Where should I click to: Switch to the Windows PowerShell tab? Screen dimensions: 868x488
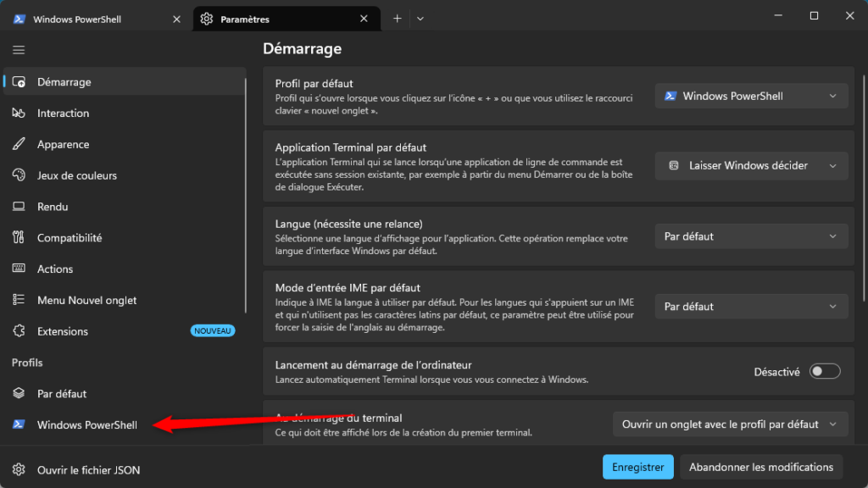click(x=95, y=19)
